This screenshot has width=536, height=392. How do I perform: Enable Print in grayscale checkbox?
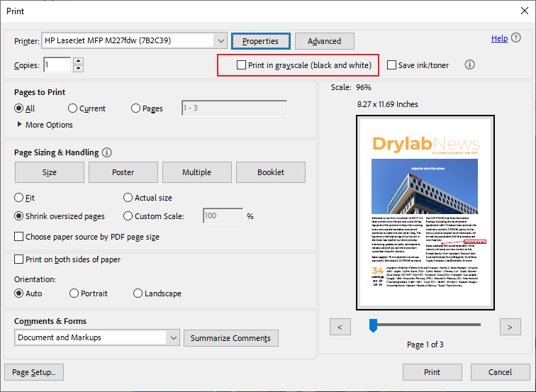pos(241,65)
